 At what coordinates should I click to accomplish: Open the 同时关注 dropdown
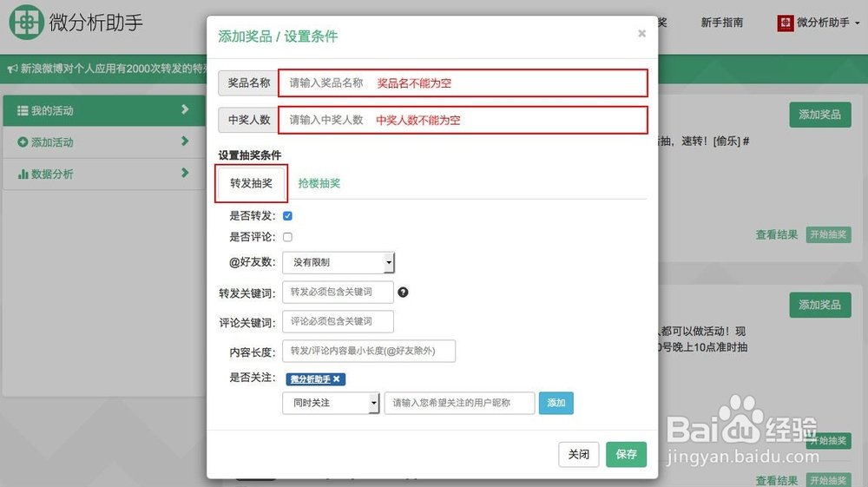[331, 403]
